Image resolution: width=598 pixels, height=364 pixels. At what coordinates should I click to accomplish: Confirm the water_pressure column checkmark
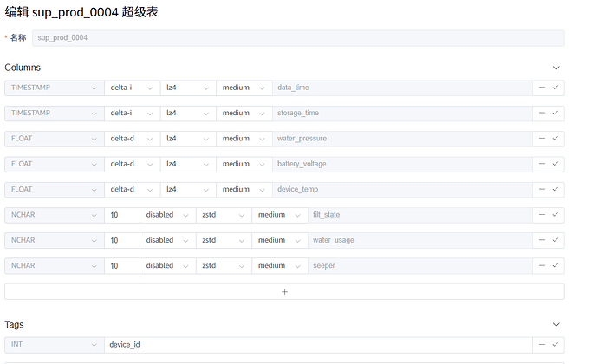point(556,138)
